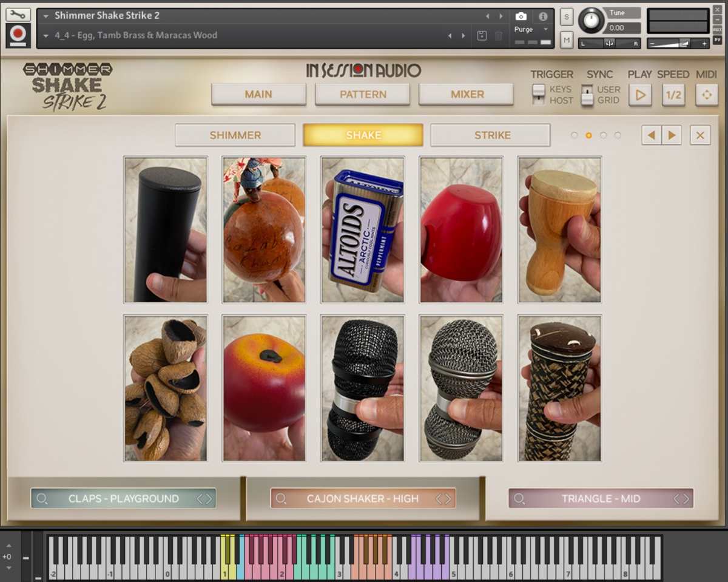Select previous snapshot arrow beside 4_4 - Egg
Screen dimensions: 728x582
click(x=450, y=36)
